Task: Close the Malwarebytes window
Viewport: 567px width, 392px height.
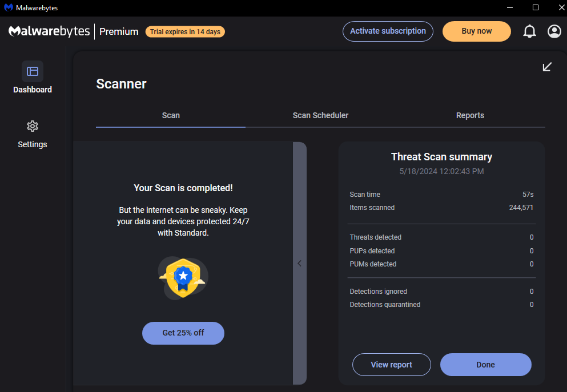Action: (561, 7)
